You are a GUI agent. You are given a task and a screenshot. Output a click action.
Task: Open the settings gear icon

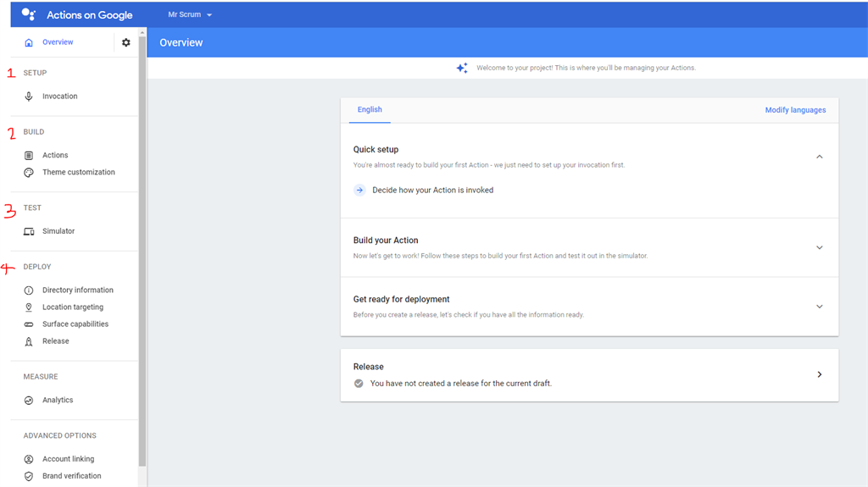[126, 42]
